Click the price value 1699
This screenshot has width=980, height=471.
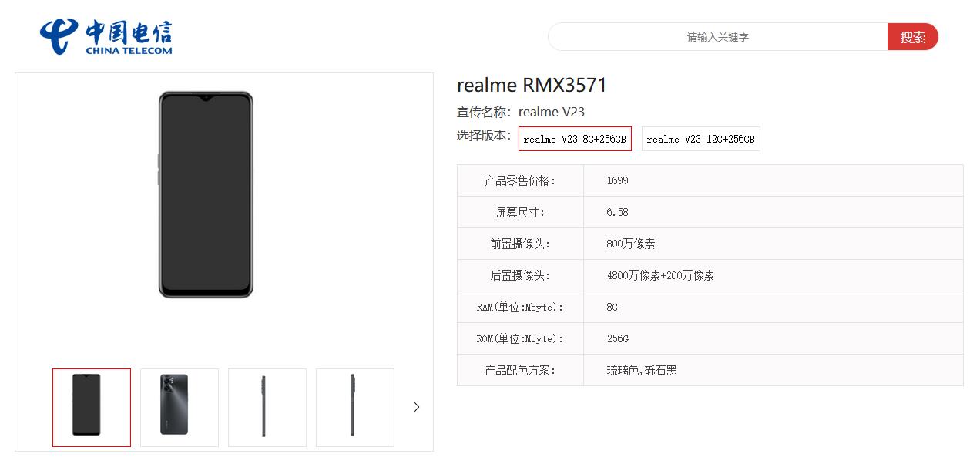coord(617,180)
